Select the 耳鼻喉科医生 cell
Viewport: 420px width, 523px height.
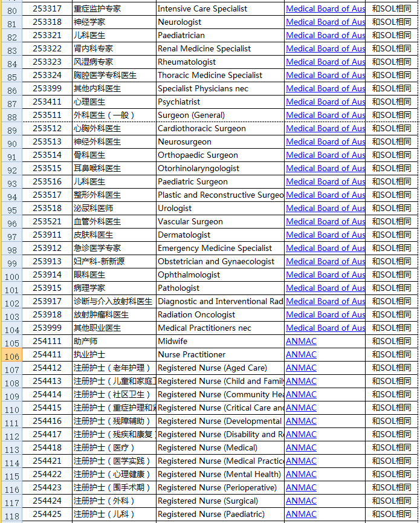[x=114, y=169]
